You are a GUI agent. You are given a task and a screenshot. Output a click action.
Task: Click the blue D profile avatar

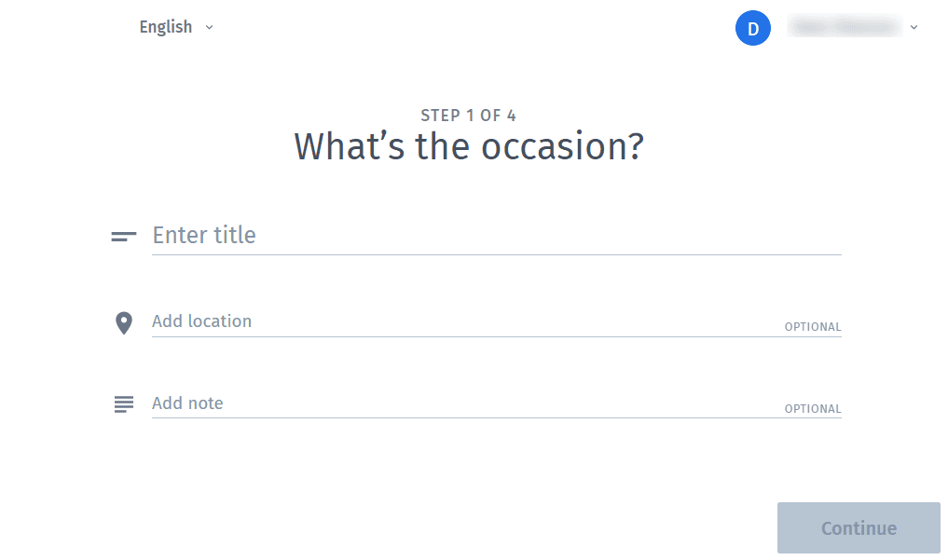753,28
